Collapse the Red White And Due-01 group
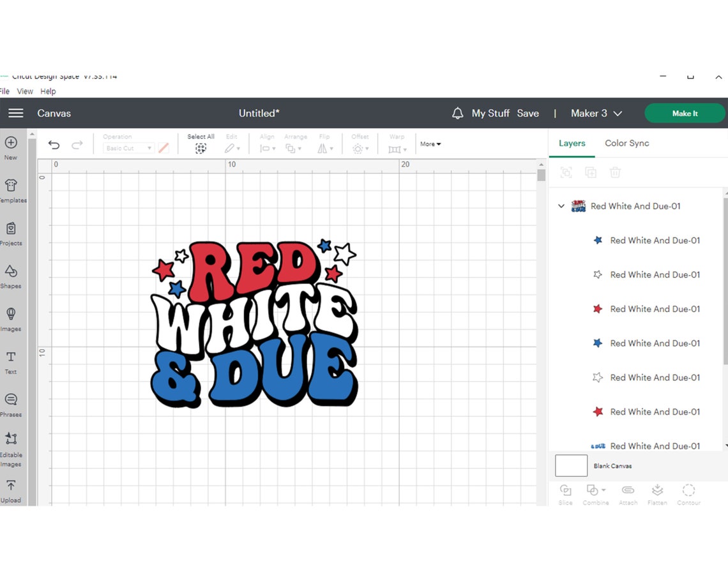 561,206
